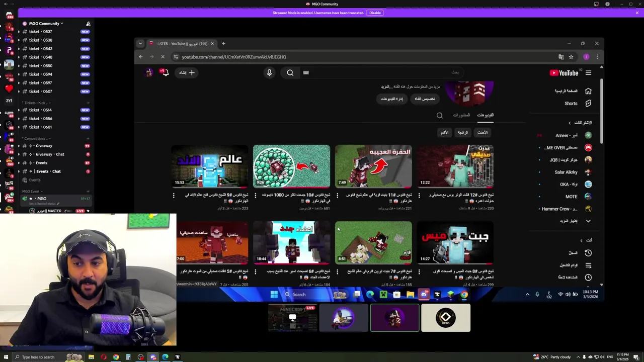This screenshot has width=644, height=362.
Task: Click the search icon beside channel tabs
Action: (440, 115)
